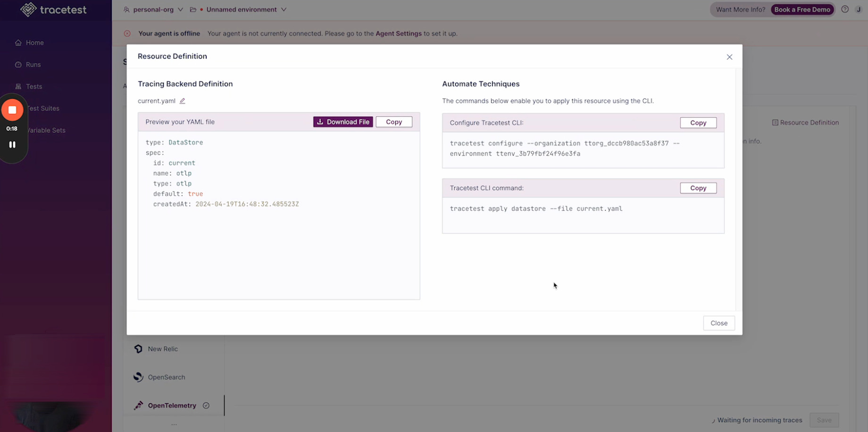
Task: Open Home in the sidebar
Action: pyautogui.click(x=29, y=42)
